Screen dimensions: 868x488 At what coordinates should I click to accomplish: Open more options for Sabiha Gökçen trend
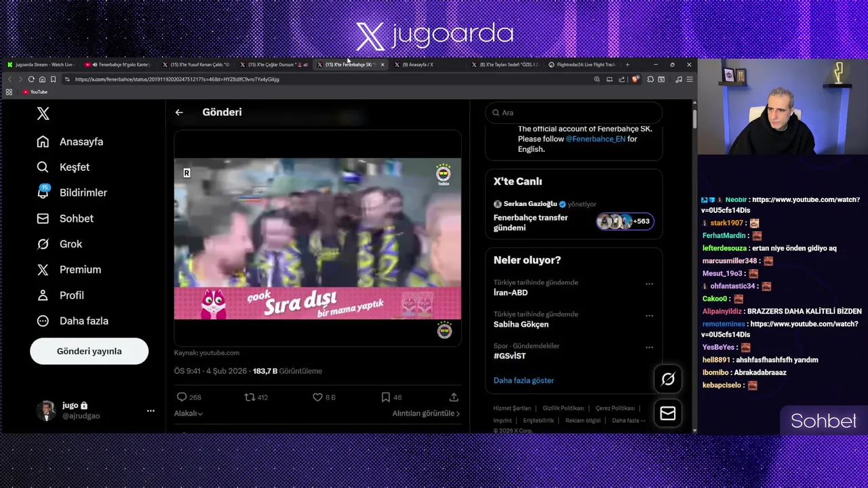click(649, 316)
